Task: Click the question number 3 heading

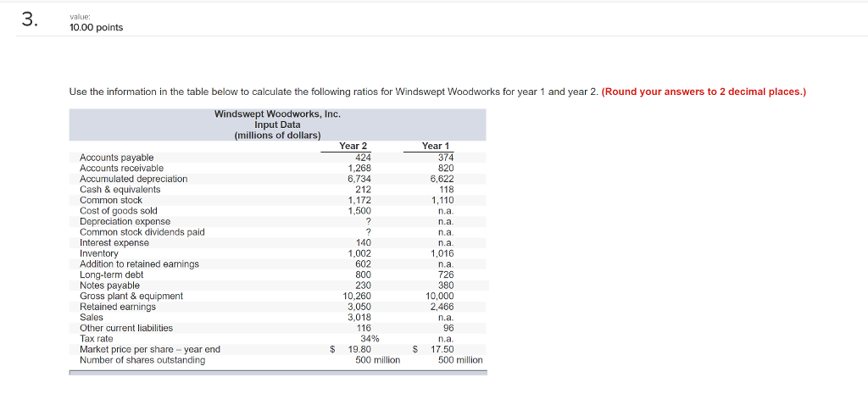Action: tap(31, 19)
